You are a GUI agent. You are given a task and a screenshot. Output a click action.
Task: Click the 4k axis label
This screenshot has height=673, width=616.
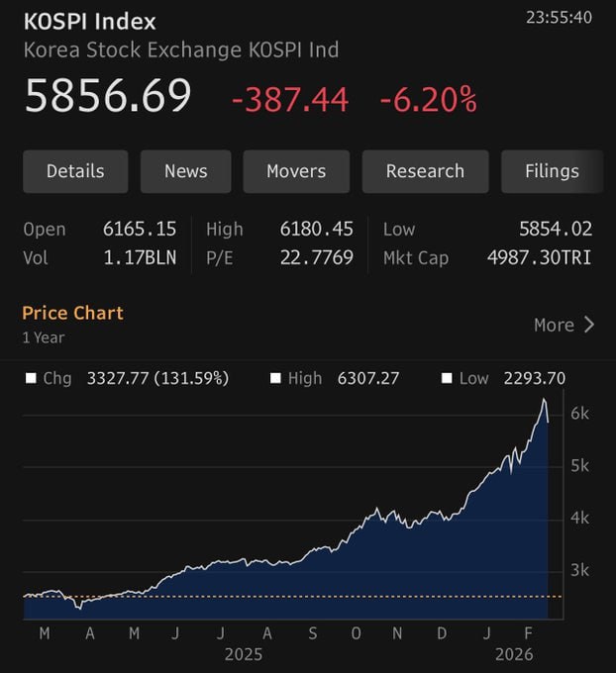[x=580, y=518]
